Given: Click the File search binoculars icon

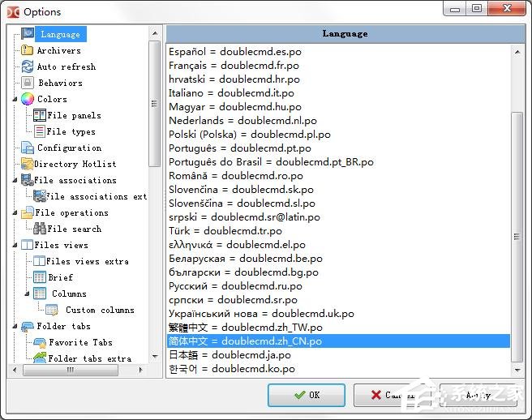Looking at the screenshot, I should point(40,229).
